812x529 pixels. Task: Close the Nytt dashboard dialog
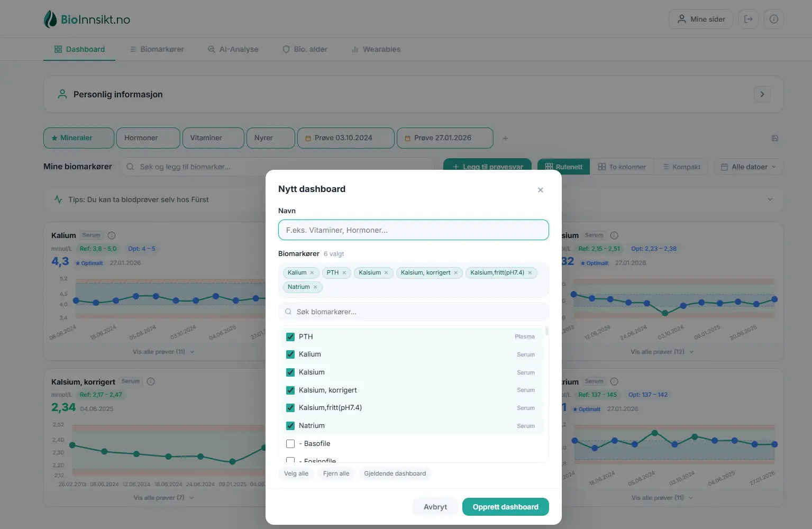pos(541,190)
